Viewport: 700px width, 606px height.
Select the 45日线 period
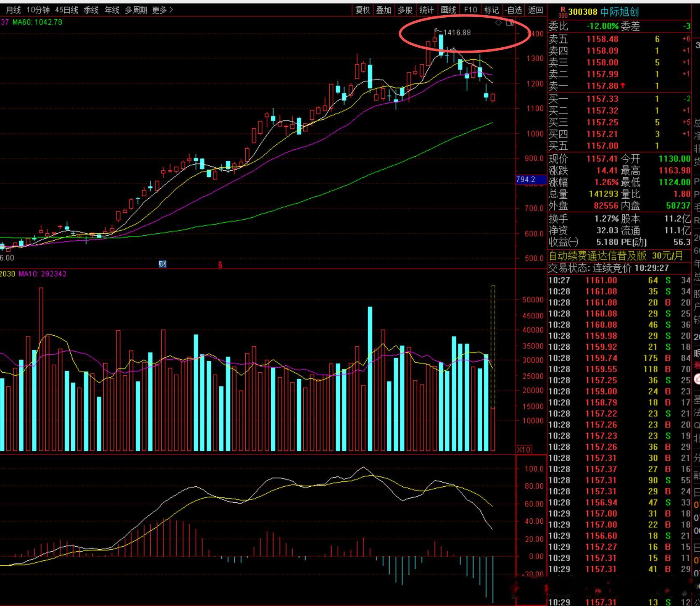[67, 10]
